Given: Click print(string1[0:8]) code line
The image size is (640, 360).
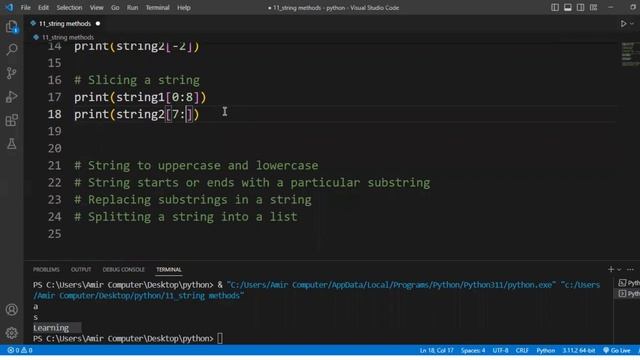Looking at the screenshot, I should [x=140, y=97].
